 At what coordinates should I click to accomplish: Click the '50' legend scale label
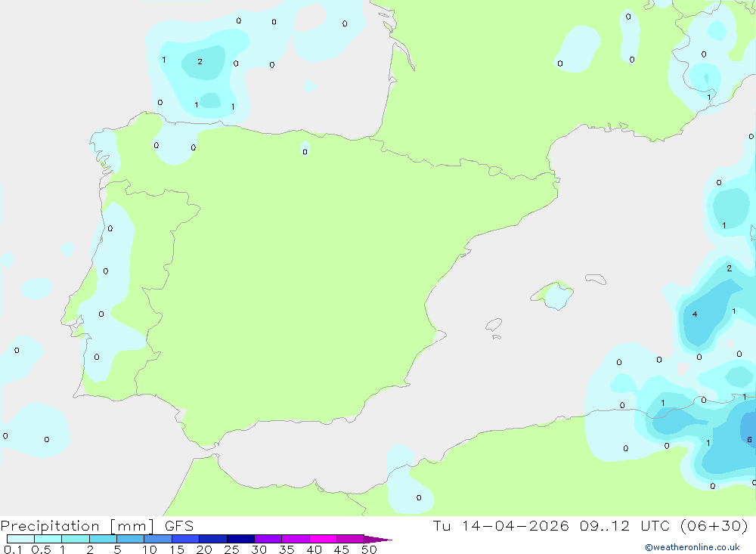click(x=369, y=549)
